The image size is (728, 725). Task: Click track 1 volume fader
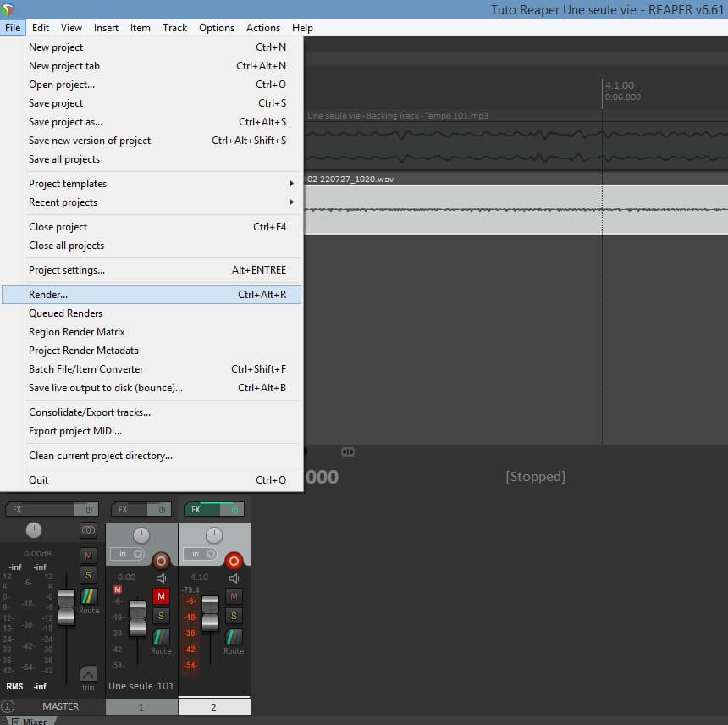pyautogui.click(x=137, y=618)
